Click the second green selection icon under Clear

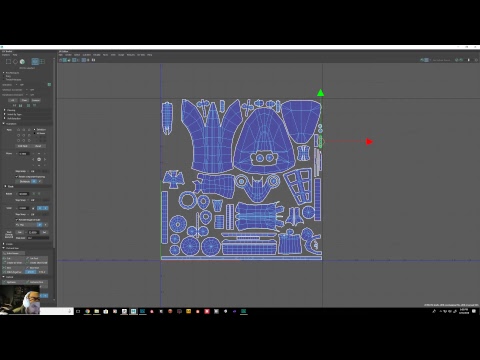(x=20, y=105)
